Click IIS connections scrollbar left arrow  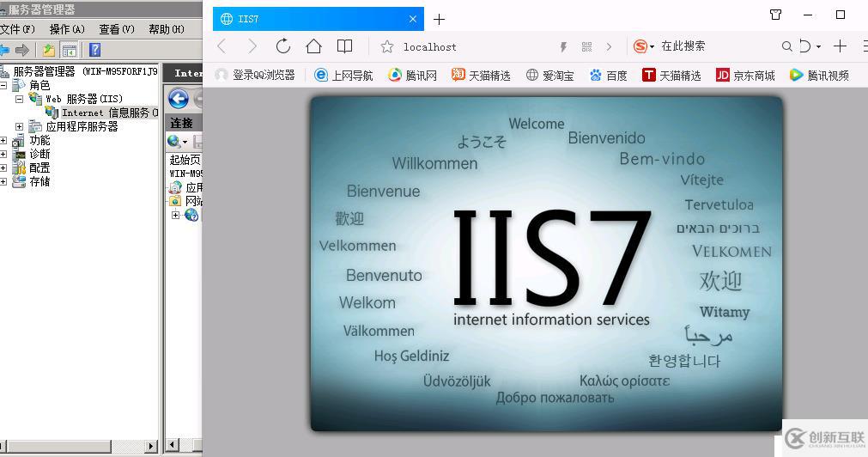coord(173,445)
